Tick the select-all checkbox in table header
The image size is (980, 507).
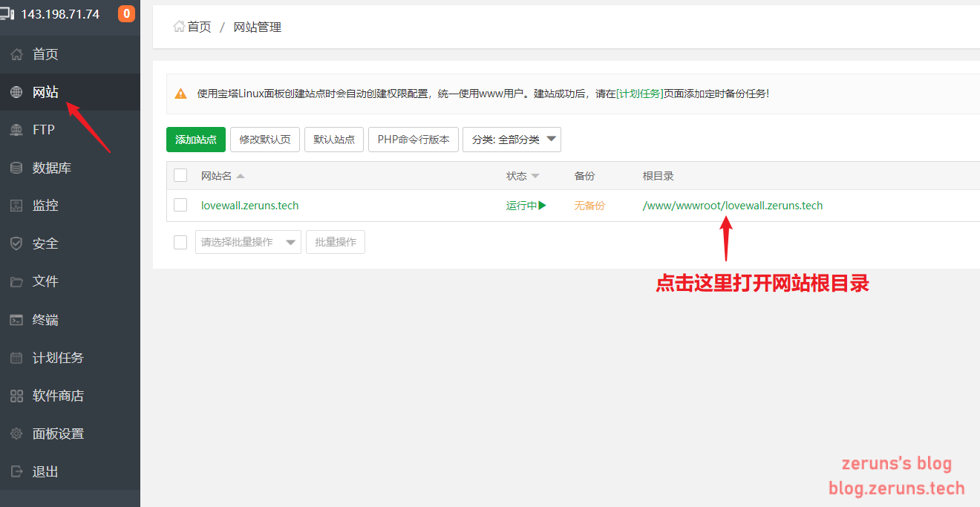pyautogui.click(x=180, y=175)
